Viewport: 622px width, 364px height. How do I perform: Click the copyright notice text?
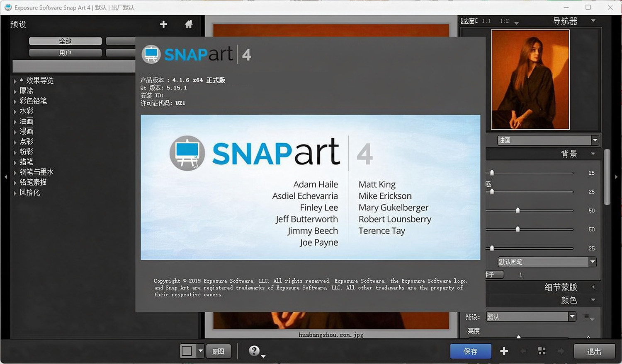pyautogui.click(x=311, y=287)
